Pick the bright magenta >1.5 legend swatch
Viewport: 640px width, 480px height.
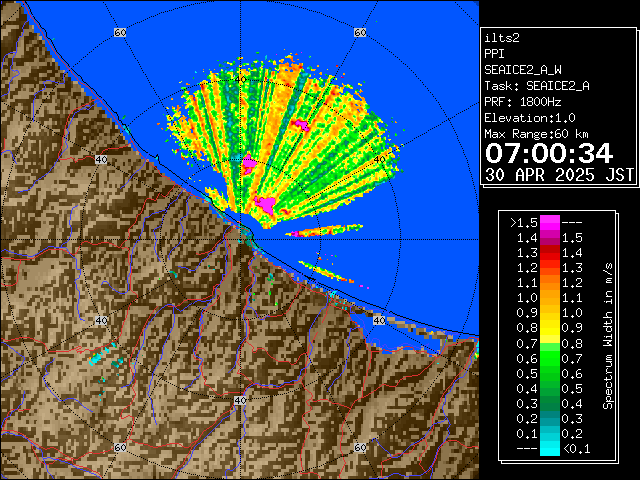(550, 223)
